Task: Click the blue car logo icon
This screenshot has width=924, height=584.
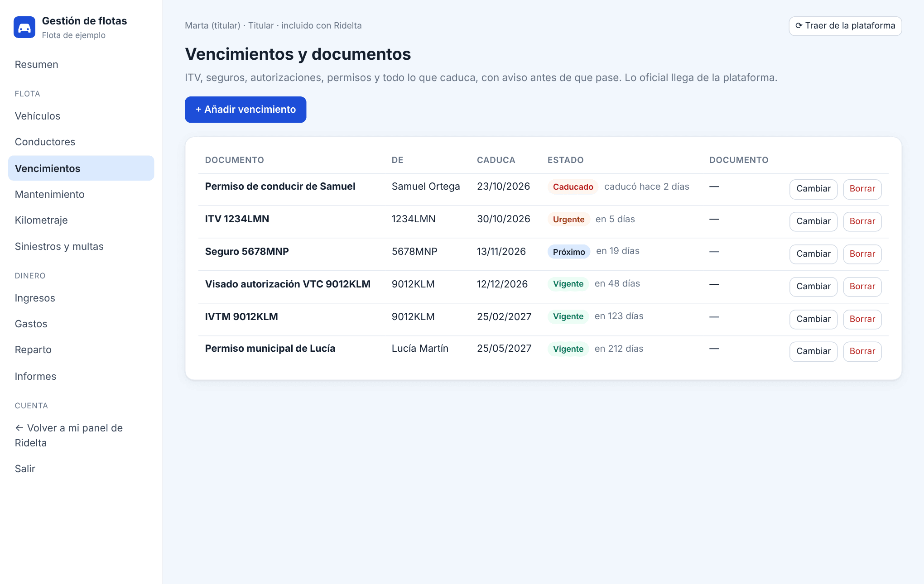Action: (24, 27)
